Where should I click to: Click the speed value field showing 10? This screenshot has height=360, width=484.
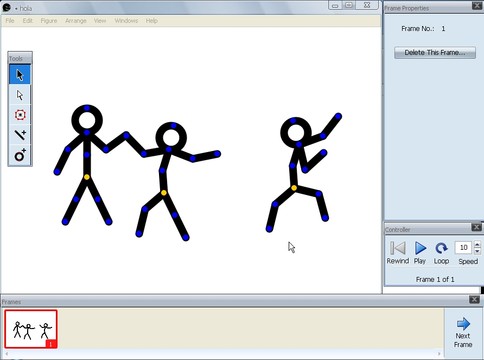[x=463, y=248]
